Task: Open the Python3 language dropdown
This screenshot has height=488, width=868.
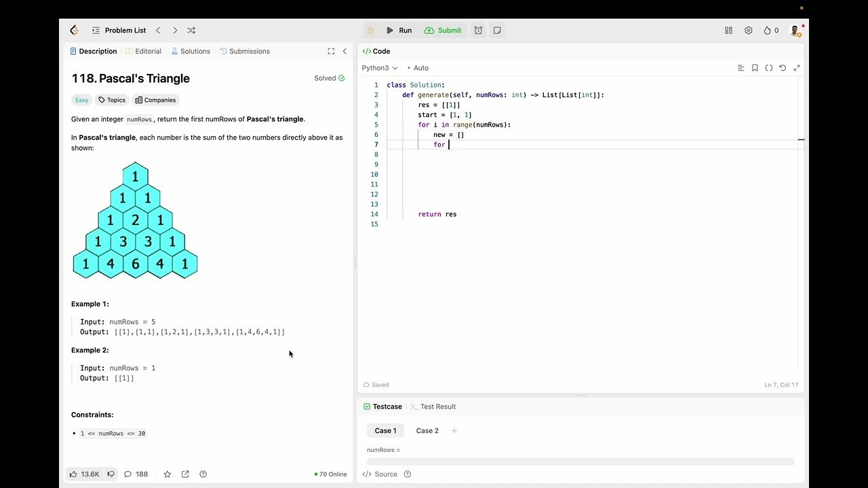Action: coord(380,68)
